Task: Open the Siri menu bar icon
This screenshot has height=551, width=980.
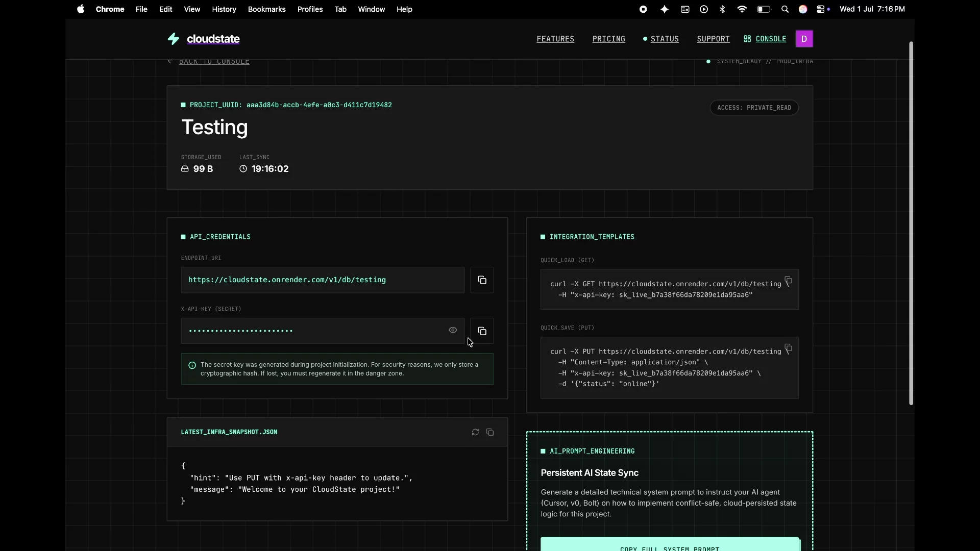Action: (x=803, y=9)
